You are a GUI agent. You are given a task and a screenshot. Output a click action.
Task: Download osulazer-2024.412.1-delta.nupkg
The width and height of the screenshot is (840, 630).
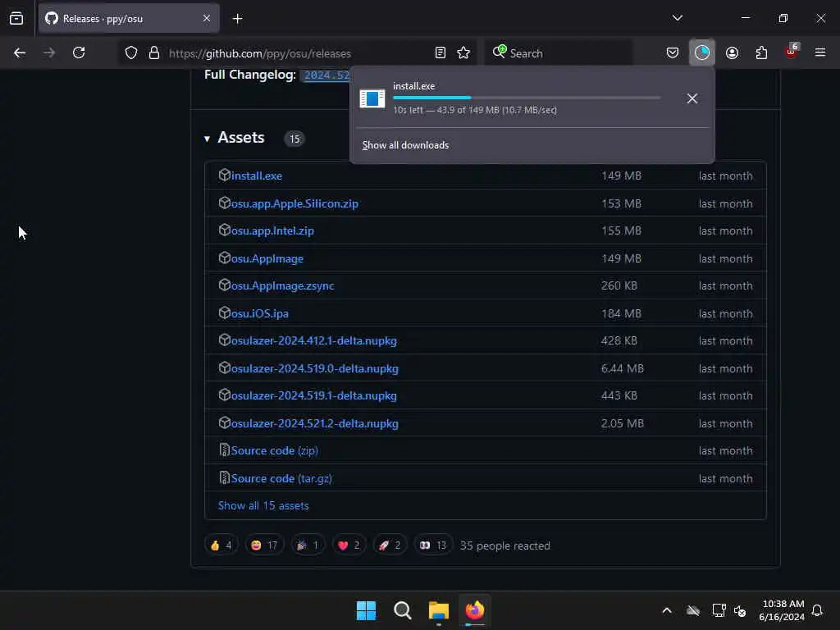click(x=314, y=340)
